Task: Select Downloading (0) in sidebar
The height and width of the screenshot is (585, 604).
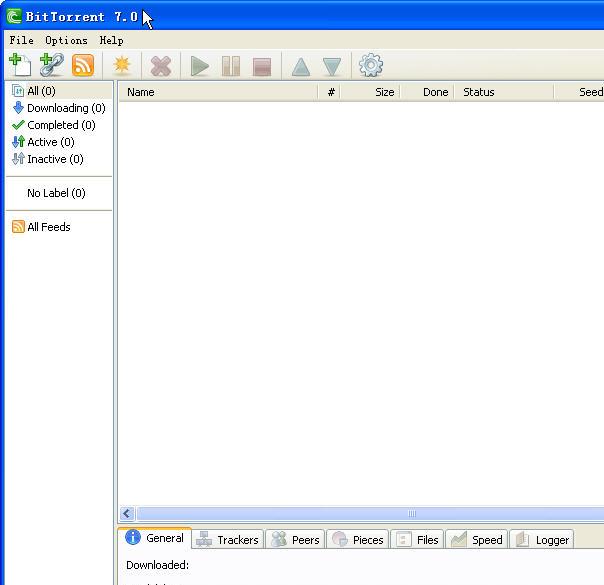Action: coord(60,108)
